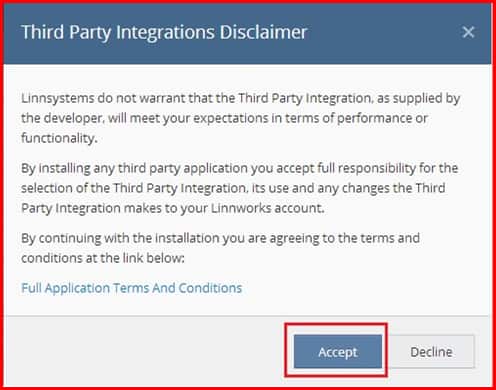Click the words Third Party in the title
Image resolution: width=496 pixels, height=390 pixels.
tap(66, 32)
